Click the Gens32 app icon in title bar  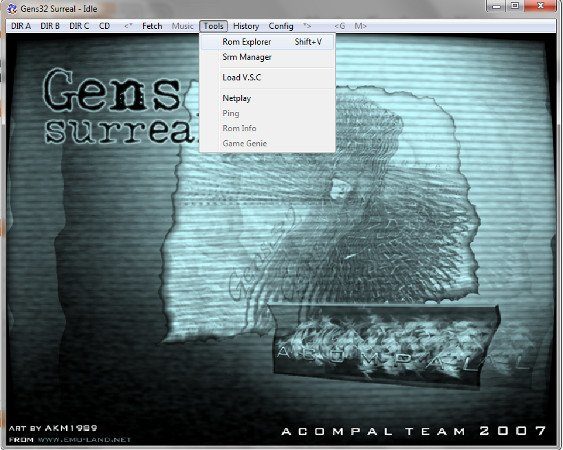coord(12,9)
